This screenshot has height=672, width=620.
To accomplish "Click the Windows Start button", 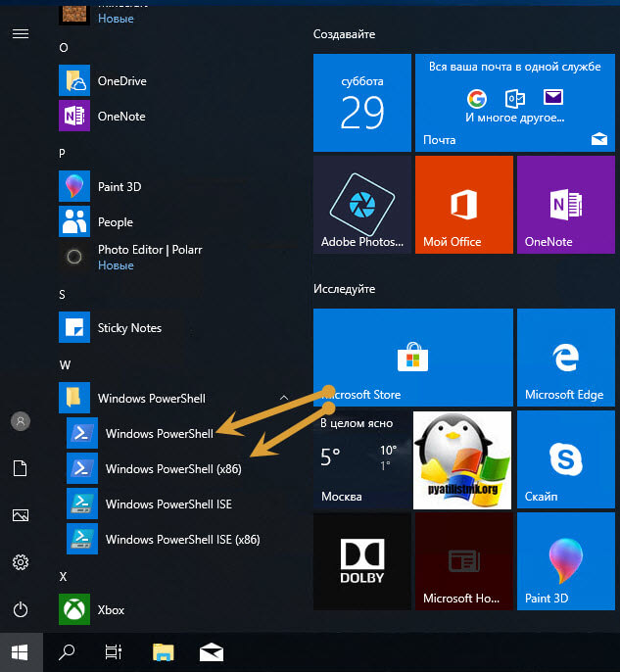I will tap(20, 650).
